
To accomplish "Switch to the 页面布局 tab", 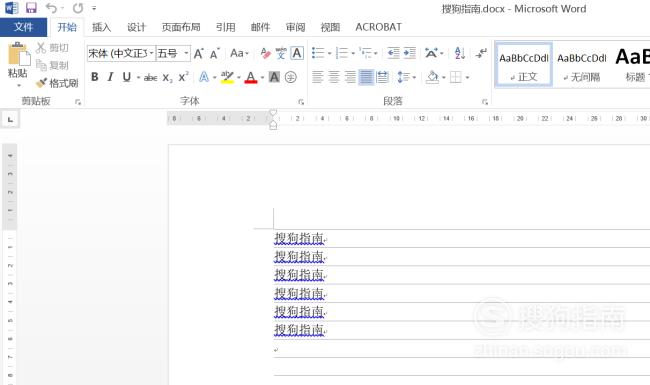I will [x=181, y=27].
